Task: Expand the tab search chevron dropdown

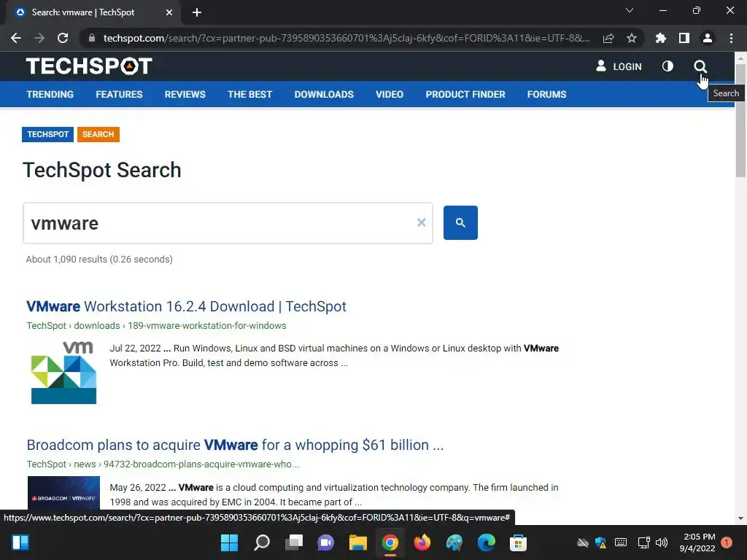Action: [x=630, y=10]
